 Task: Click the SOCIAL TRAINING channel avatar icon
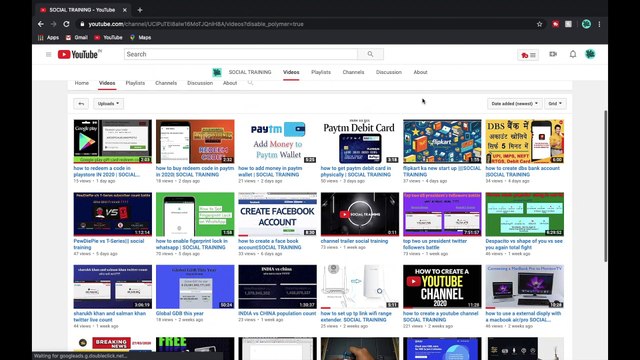[217, 72]
